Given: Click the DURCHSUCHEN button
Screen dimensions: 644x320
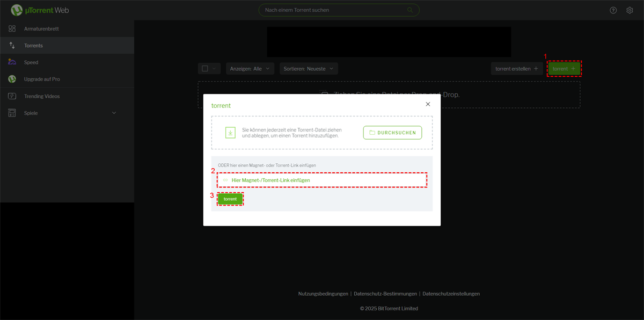Looking at the screenshot, I should point(393,133).
